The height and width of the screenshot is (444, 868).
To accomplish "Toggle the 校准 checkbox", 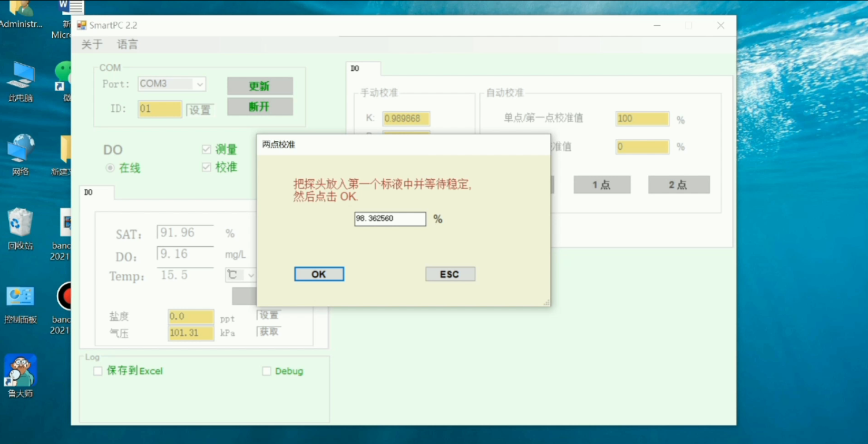I will coord(207,167).
